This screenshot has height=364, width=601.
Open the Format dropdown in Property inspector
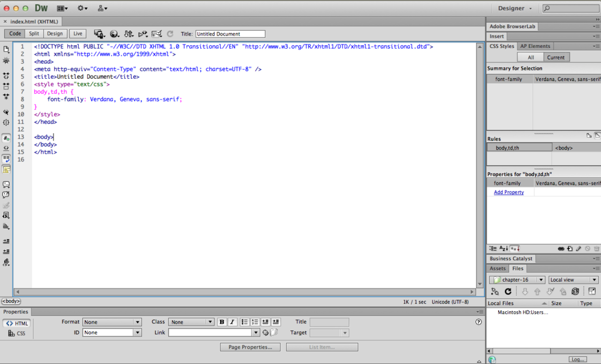tap(112, 322)
